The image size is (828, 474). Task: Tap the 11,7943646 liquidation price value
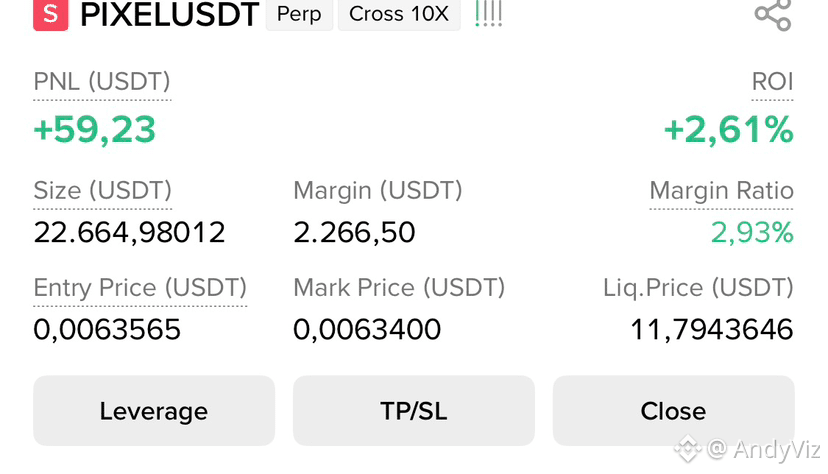(x=712, y=329)
